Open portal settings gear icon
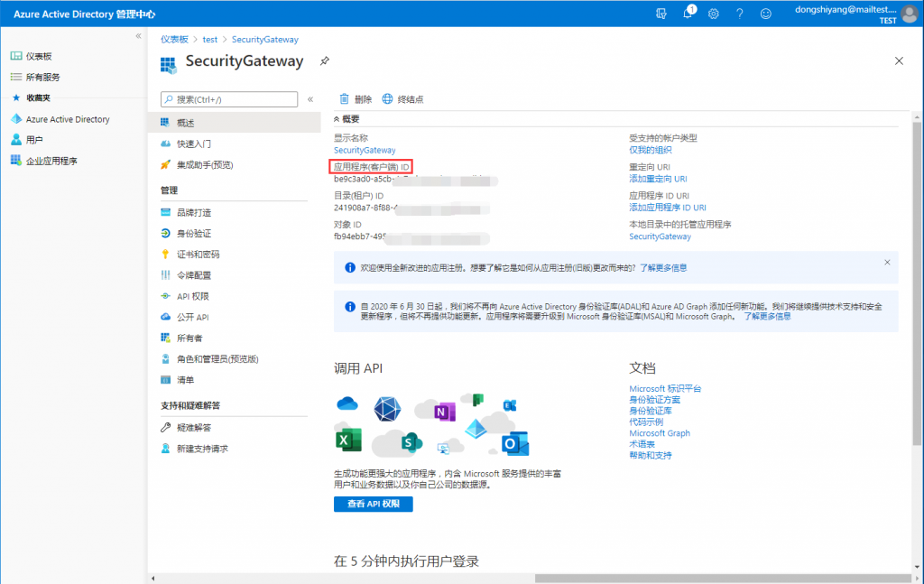This screenshot has height=584, width=924. coord(714,14)
